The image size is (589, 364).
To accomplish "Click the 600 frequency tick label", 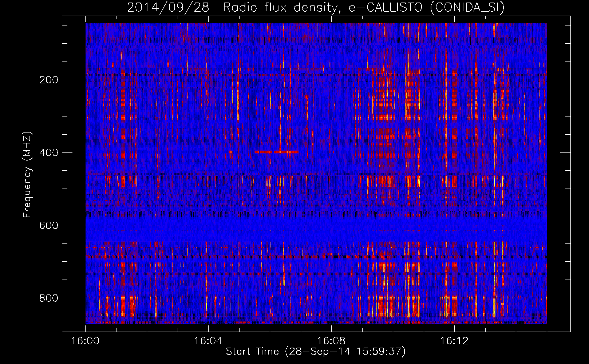I will (x=49, y=225).
